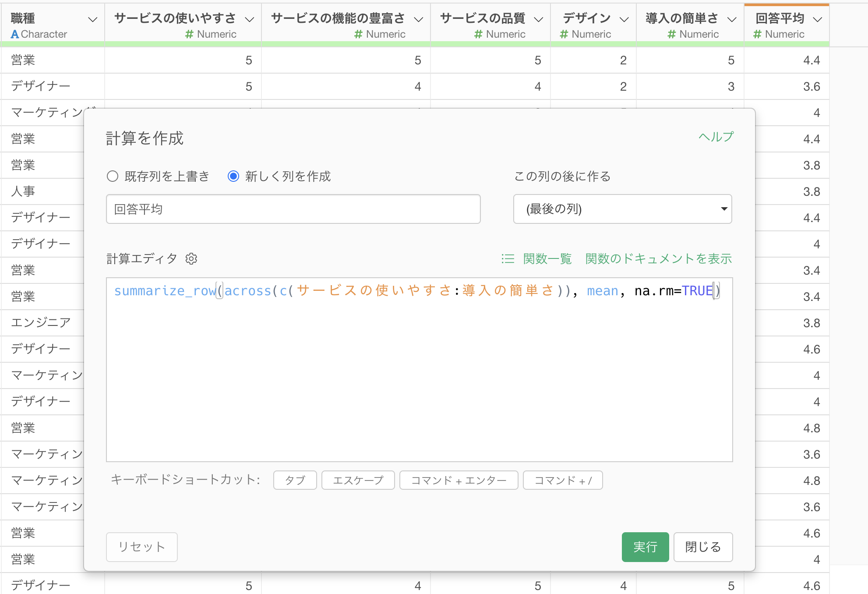Screen dimensions: 868x594
Task: Click Character type icon under 職種
Action: pos(15,34)
